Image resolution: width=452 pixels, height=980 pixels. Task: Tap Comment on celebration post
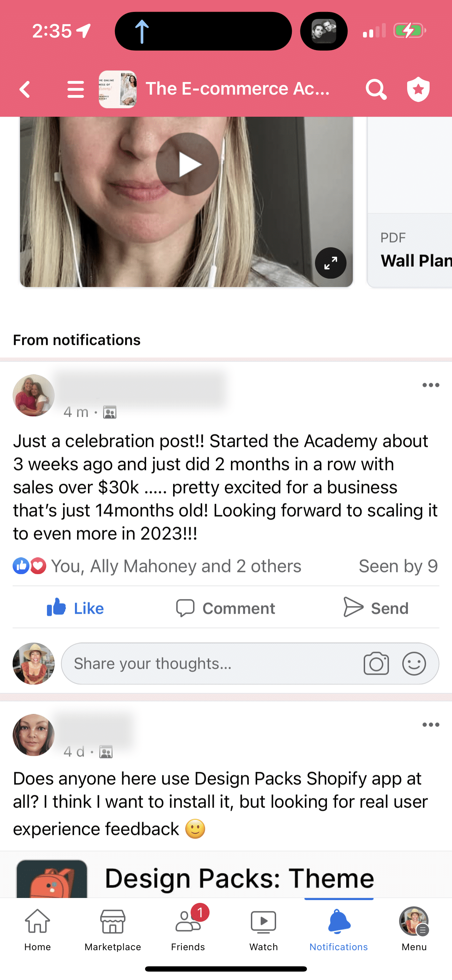225,608
